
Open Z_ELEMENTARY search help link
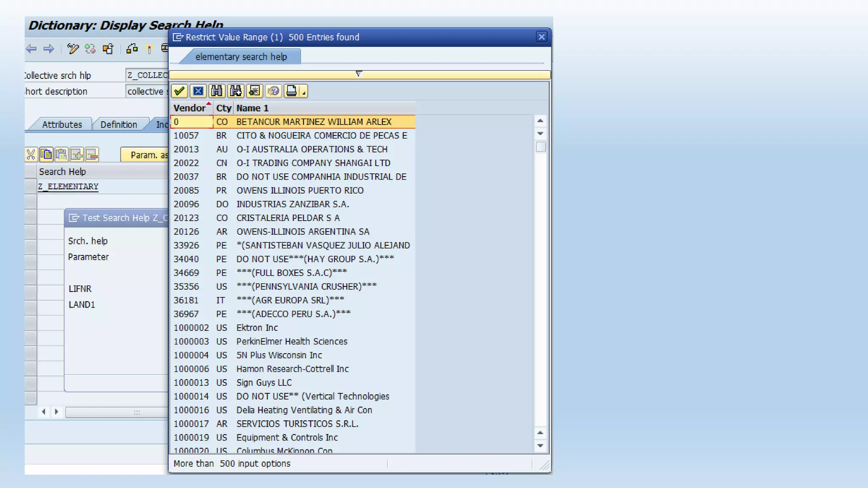[68, 186]
